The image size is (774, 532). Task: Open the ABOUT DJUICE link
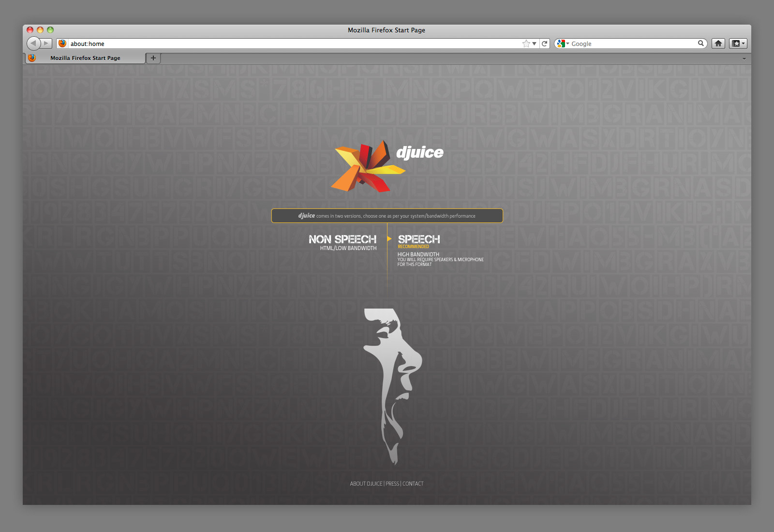pos(366,484)
